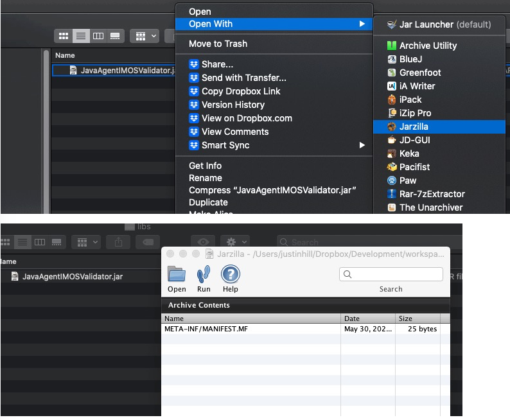
Task: Open Action gear menu in lower Finder
Action: (x=235, y=242)
